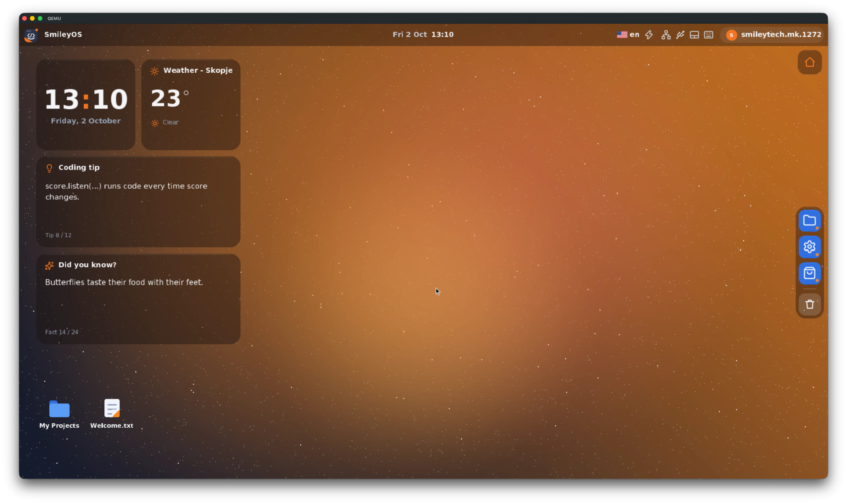Click the 'Did you know?' sparkle icon
The height and width of the screenshot is (504, 847).
pos(49,266)
